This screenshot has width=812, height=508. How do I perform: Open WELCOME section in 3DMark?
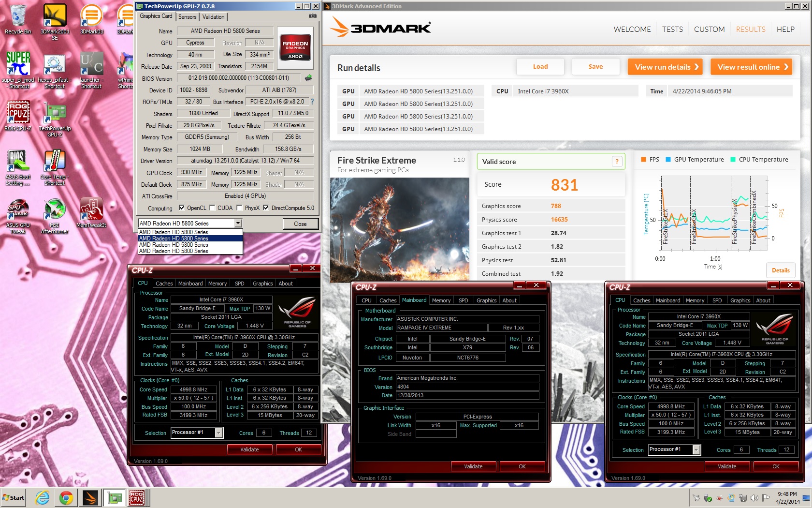(632, 30)
